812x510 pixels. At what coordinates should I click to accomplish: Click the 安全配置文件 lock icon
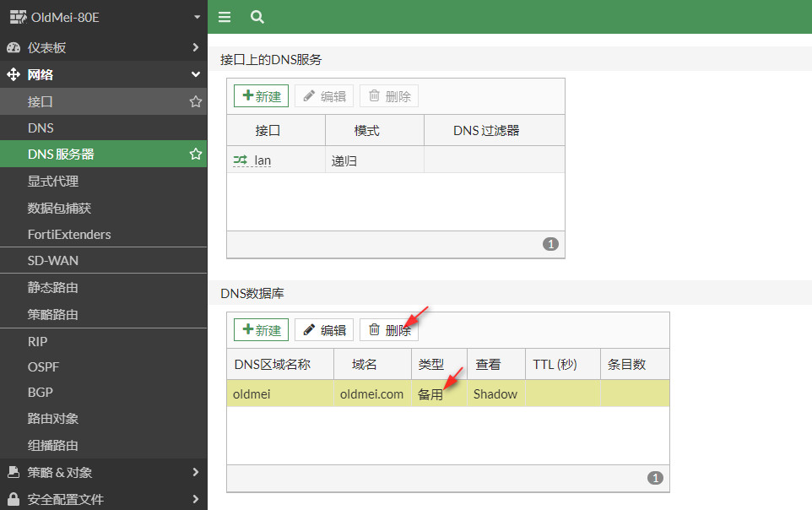(14, 499)
